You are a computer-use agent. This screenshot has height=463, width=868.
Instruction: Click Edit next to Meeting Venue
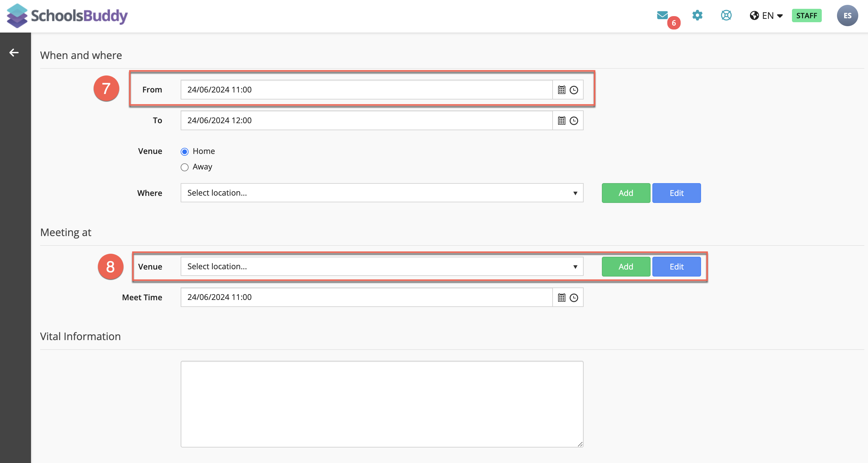coord(676,266)
